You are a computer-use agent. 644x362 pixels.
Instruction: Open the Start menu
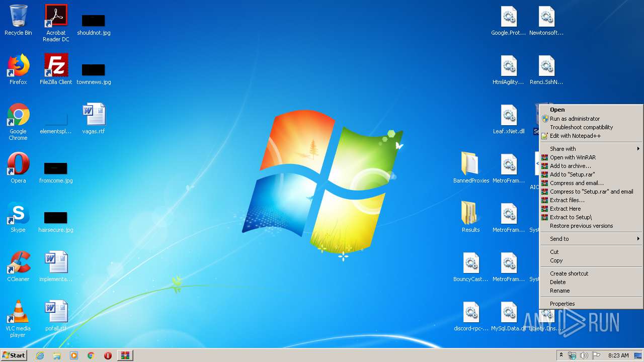click(14, 355)
